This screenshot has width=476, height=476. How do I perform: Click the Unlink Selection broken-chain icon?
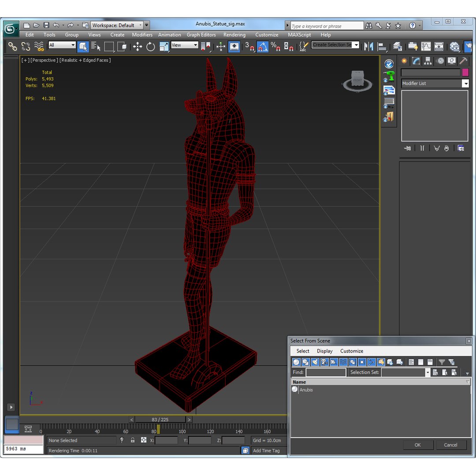pyautogui.click(x=26, y=46)
